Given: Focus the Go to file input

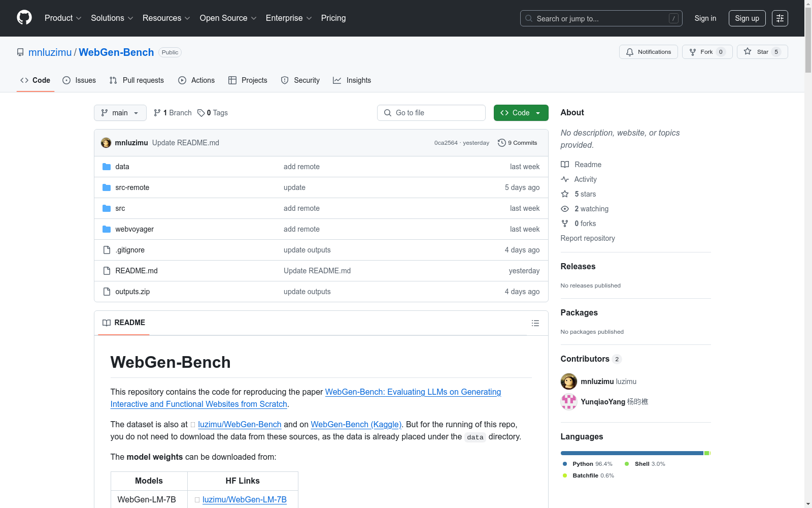Looking at the screenshot, I should coord(431,113).
